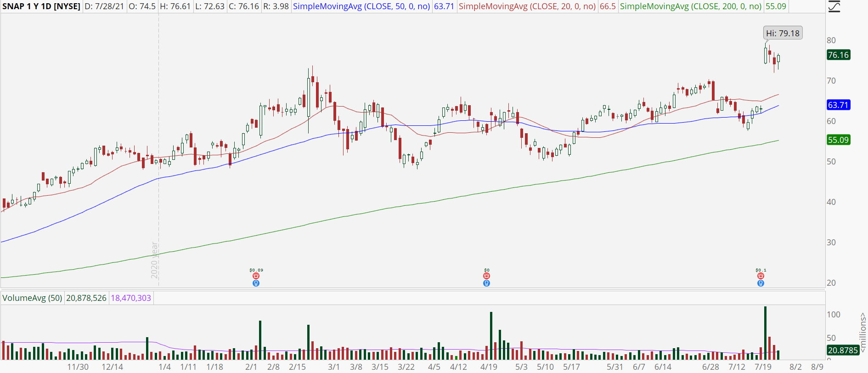868x373 pixels.
Task: Click the purple 18,470,303 average value
Action: (131, 298)
